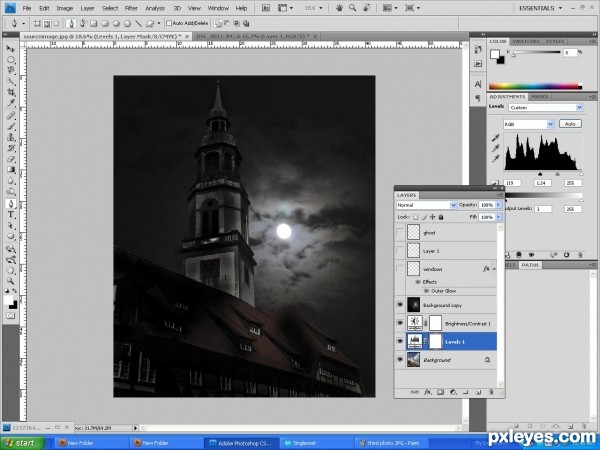This screenshot has width=600, height=450.
Task: Click the Custom Shape tool in options bar
Action: (150, 23)
